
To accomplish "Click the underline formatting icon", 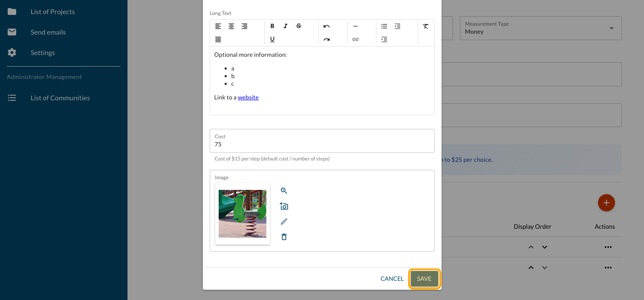I will coord(272,39).
